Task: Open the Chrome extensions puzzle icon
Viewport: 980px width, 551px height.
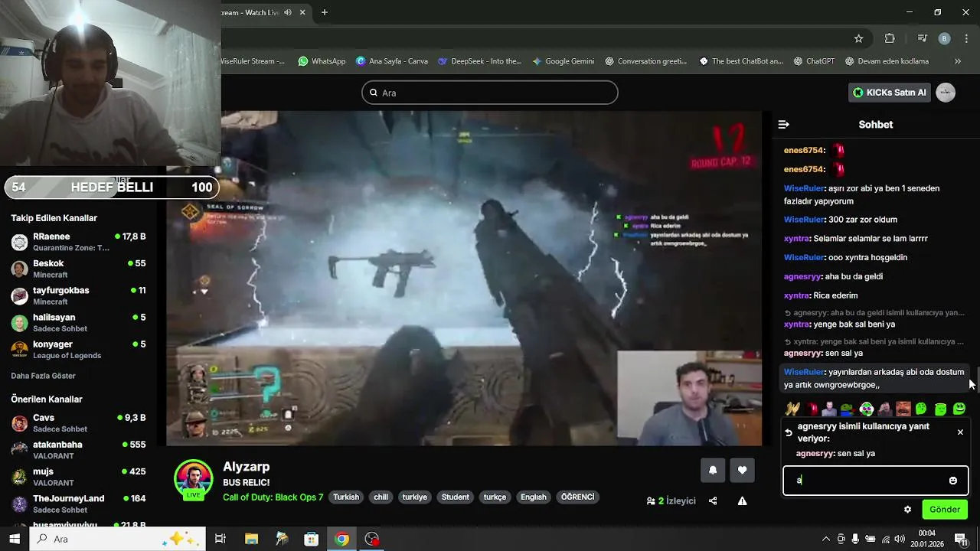Action: click(x=890, y=38)
